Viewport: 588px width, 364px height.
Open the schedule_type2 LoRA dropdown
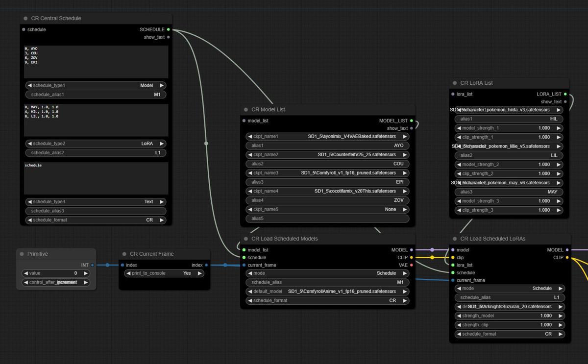(96, 144)
